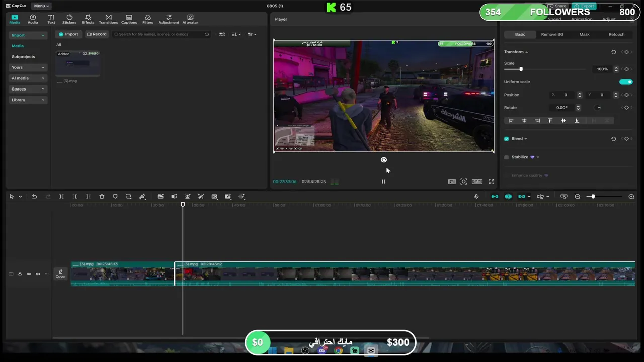Viewport: 644px width, 362px height.
Task: Open the Text tab in top toolbar
Action: [51, 19]
